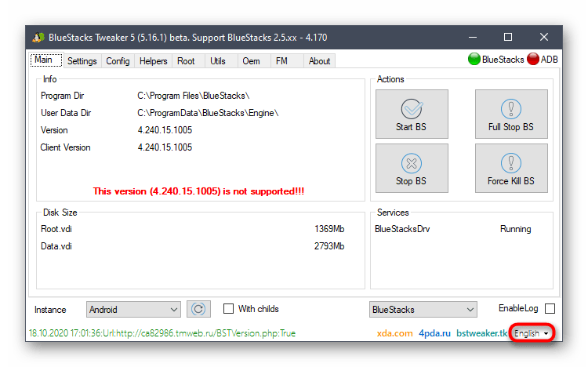The height and width of the screenshot is (367, 588).
Task: Click the refresh instance icon button
Action: coord(198,309)
